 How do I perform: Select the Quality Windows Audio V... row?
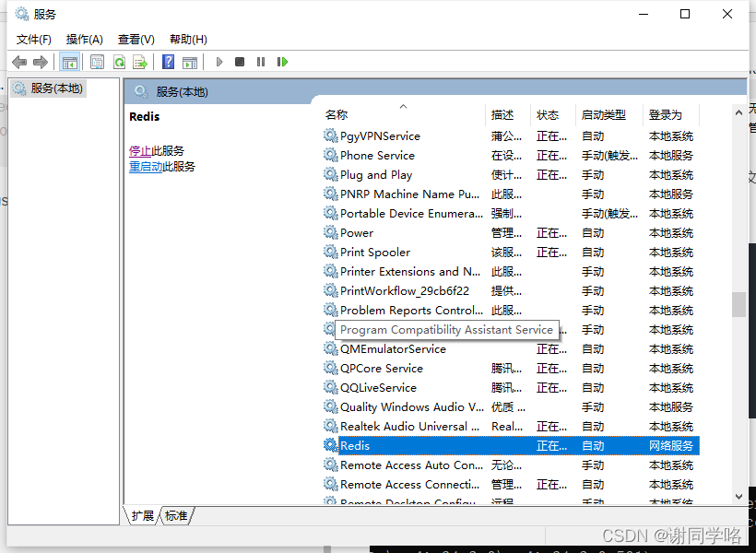(511, 406)
